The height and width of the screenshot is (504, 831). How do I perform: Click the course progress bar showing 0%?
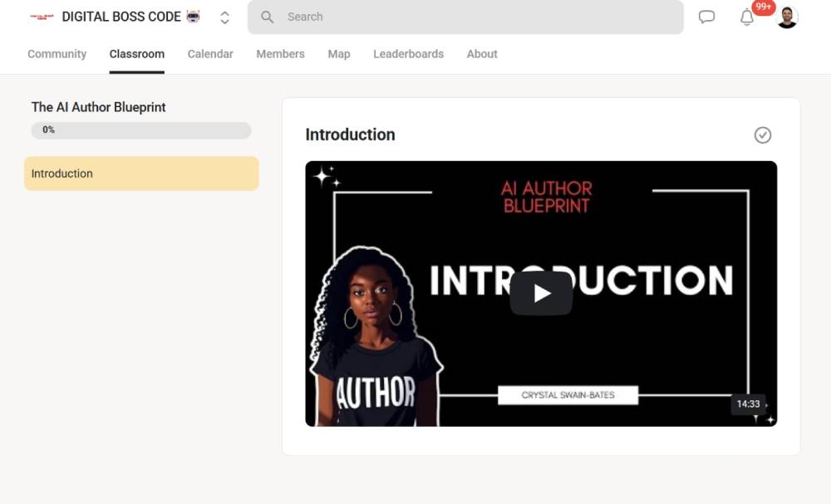tap(141, 130)
